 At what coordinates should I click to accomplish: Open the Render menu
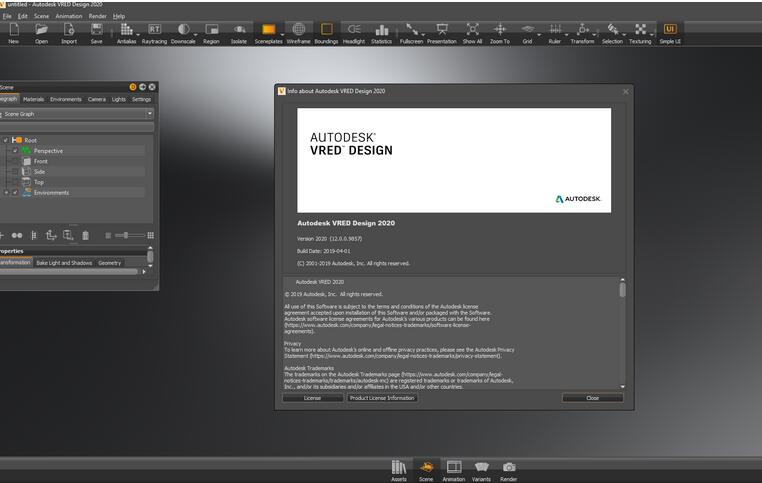coord(97,16)
